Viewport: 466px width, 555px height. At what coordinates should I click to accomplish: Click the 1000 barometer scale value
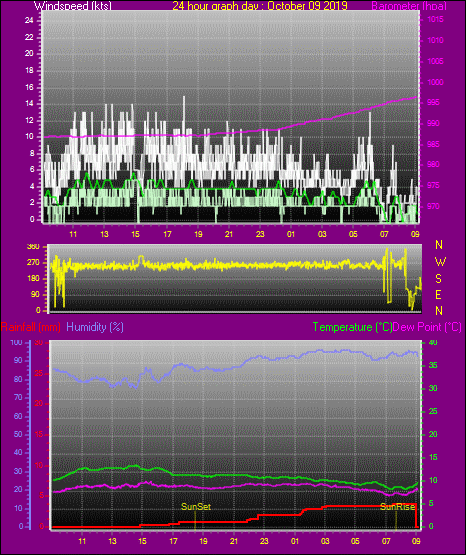pos(436,82)
